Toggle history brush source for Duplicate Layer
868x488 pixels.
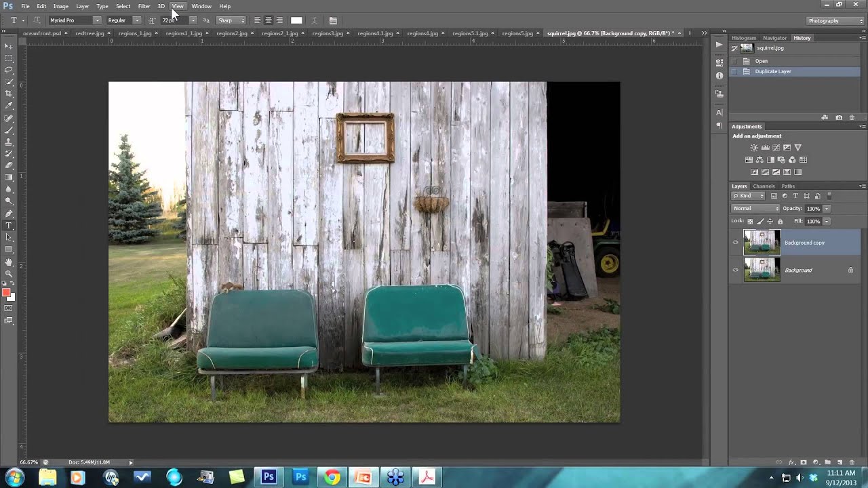[734, 71]
